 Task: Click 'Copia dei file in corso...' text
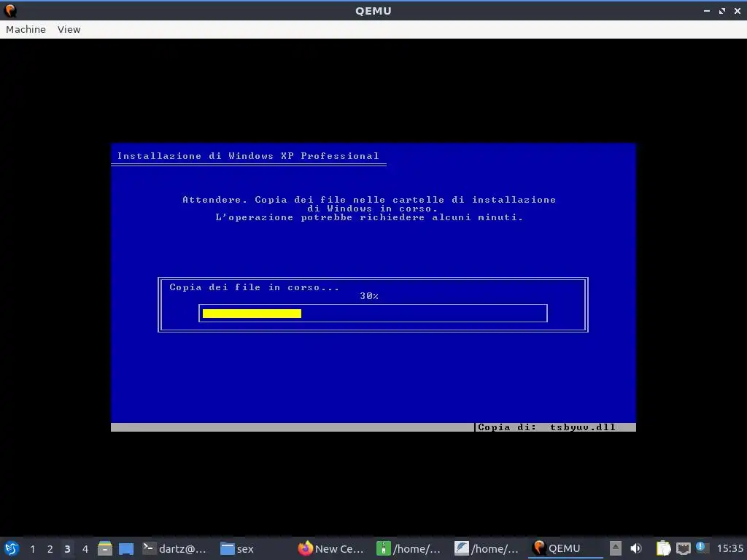click(x=255, y=287)
